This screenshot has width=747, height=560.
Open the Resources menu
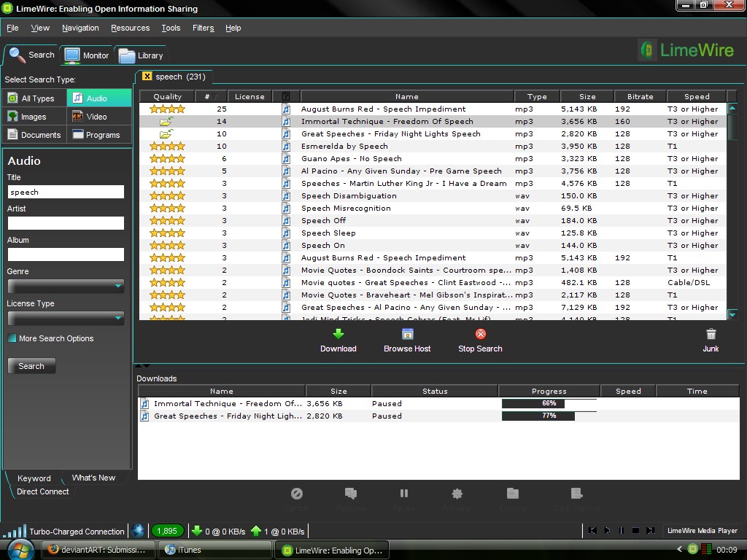pos(130,28)
